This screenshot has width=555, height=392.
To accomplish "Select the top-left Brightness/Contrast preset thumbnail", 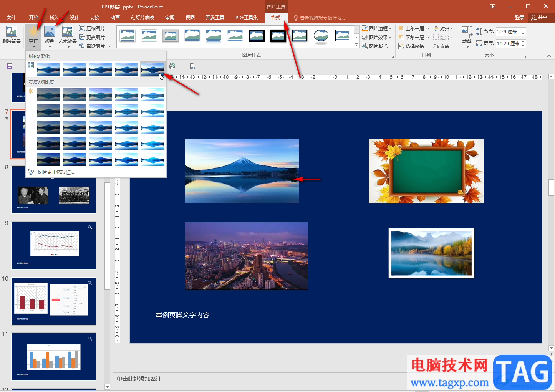I will coord(48,94).
